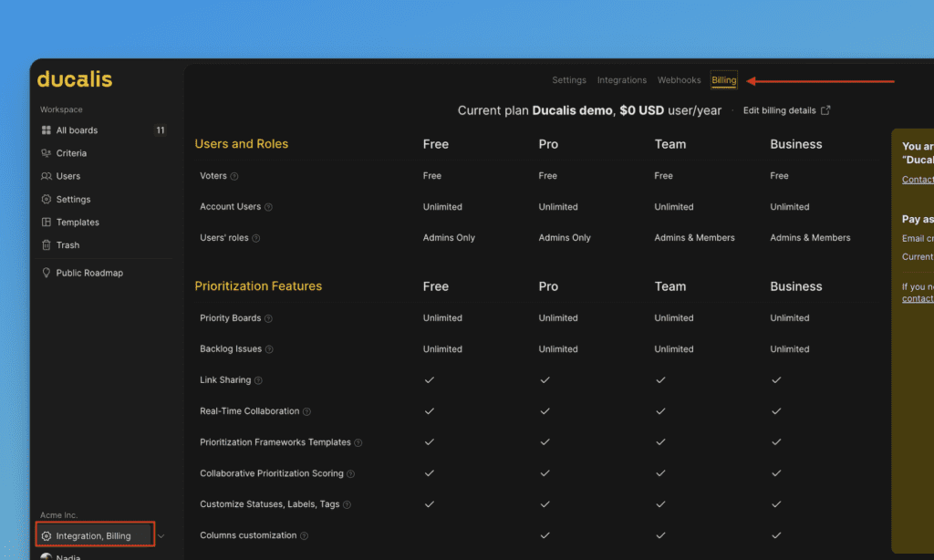Click the Users people icon
The height and width of the screenshot is (560, 934).
click(47, 176)
